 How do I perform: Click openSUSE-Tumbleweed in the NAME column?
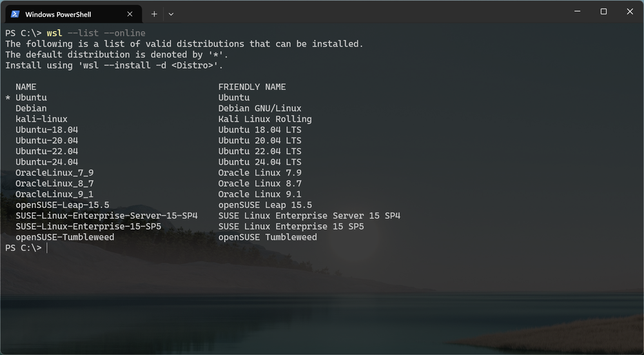tap(64, 237)
